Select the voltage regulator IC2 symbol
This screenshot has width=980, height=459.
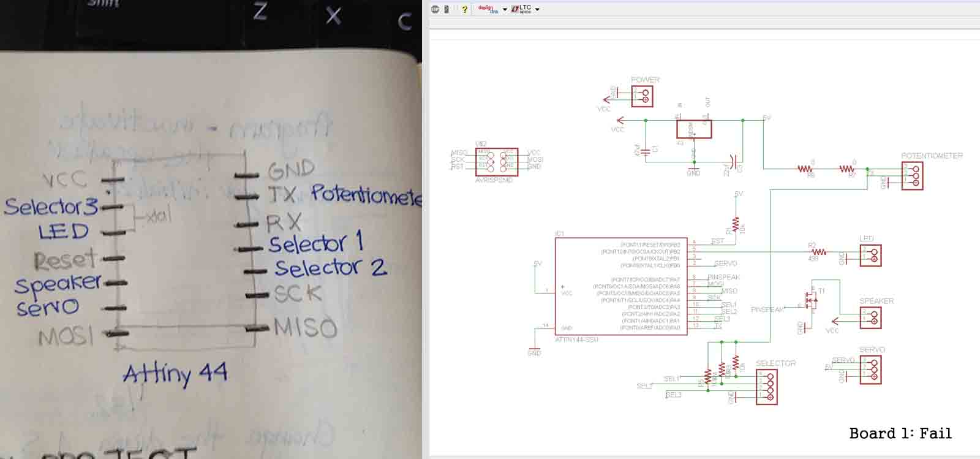(694, 129)
